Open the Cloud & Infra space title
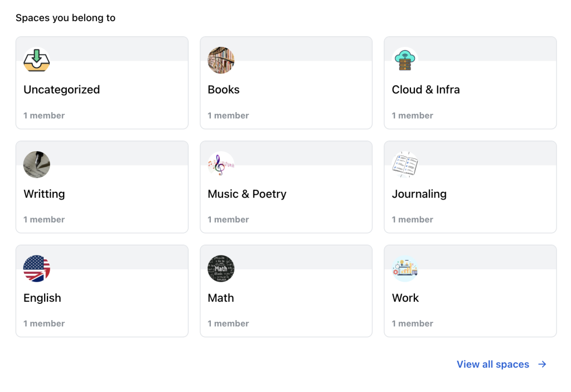 pos(425,90)
